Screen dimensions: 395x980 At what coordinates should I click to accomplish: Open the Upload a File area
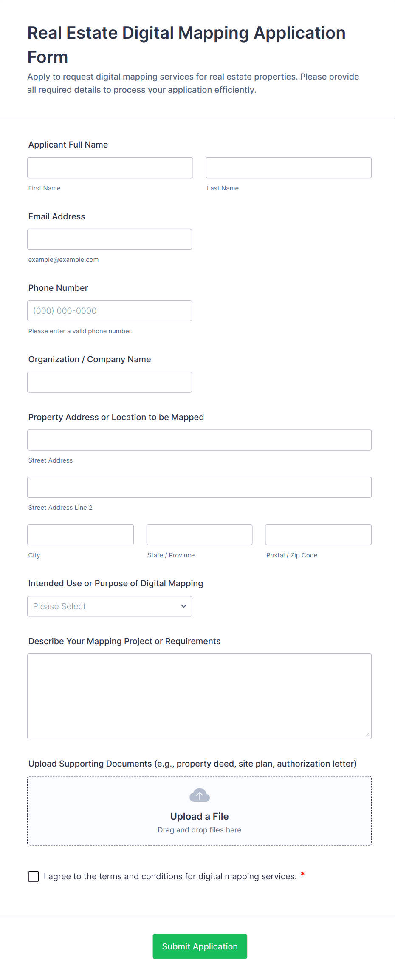199,810
